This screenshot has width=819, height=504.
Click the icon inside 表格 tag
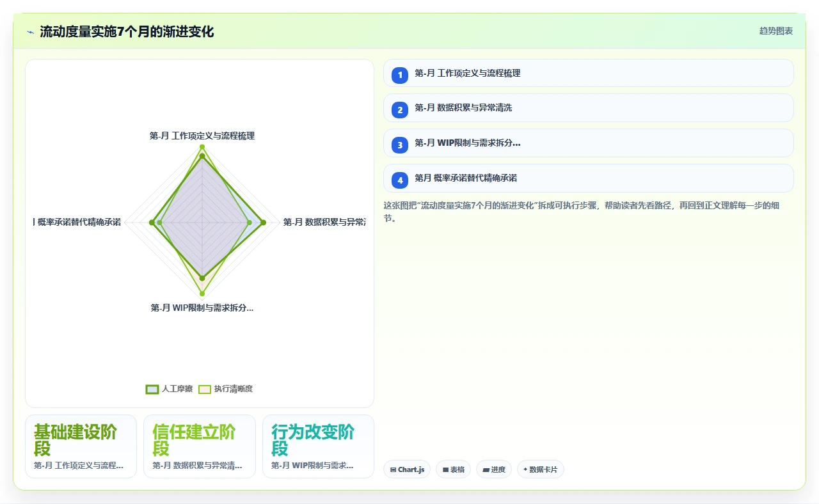[x=445, y=469]
